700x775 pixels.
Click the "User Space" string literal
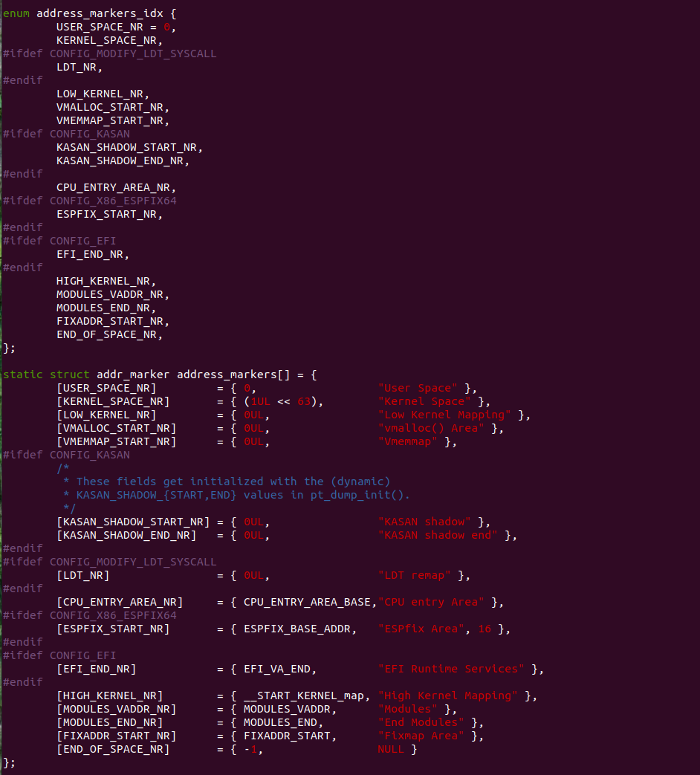point(418,388)
